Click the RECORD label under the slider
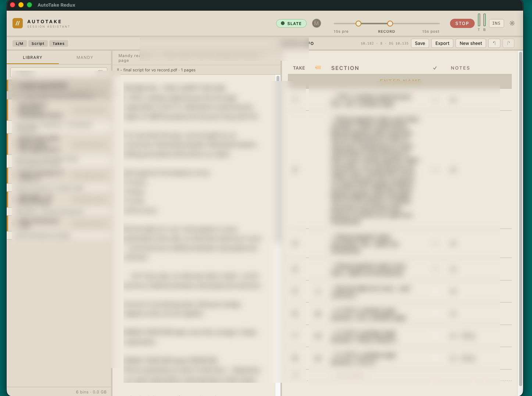Image resolution: width=532 pixels, height=396 pixels. click(x=386, y=32)
